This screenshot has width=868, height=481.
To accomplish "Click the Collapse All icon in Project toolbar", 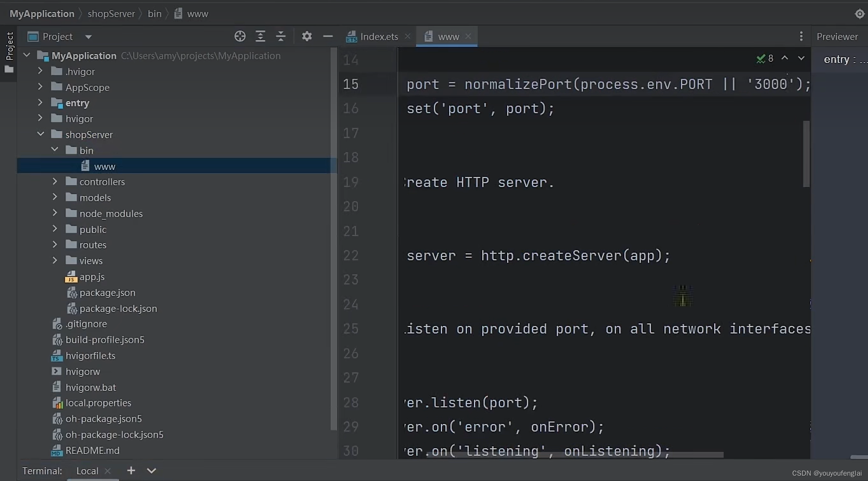I will (x=281, y=36).
